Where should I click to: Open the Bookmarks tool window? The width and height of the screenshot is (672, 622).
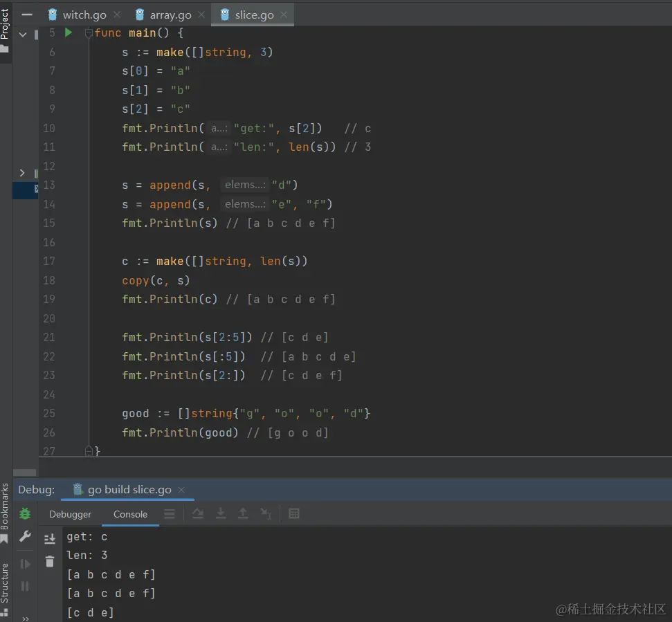[x=5, y=506]
